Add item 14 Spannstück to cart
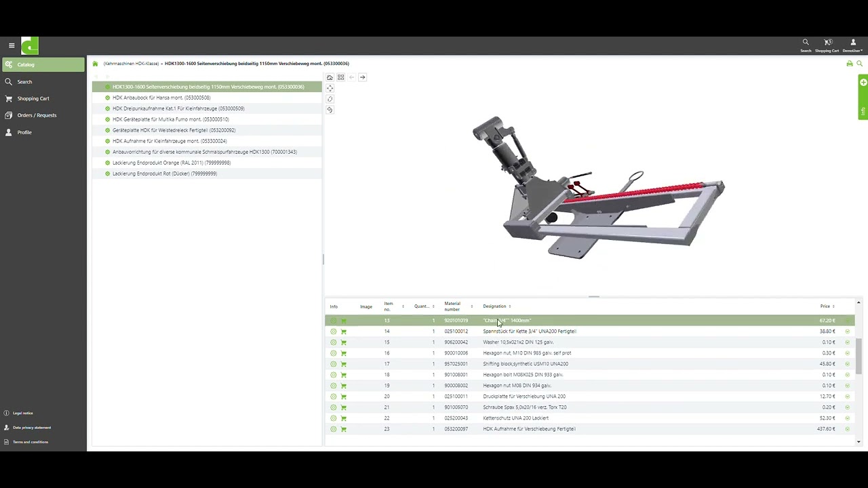This screenshot has height=488, width=868. point(343,331)
